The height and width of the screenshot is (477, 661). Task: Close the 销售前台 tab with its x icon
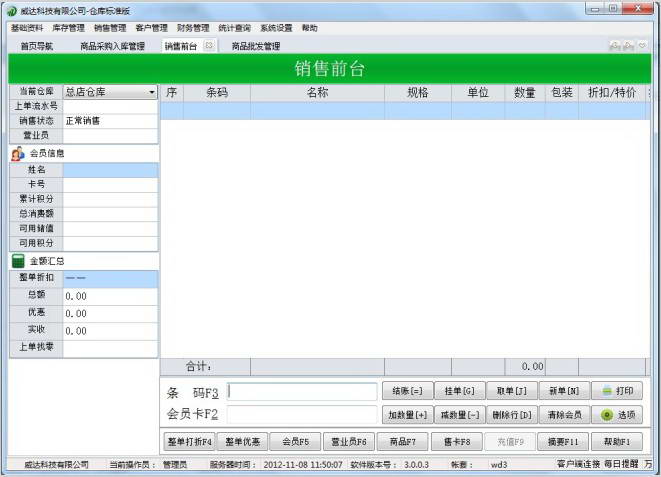(209, 46)
